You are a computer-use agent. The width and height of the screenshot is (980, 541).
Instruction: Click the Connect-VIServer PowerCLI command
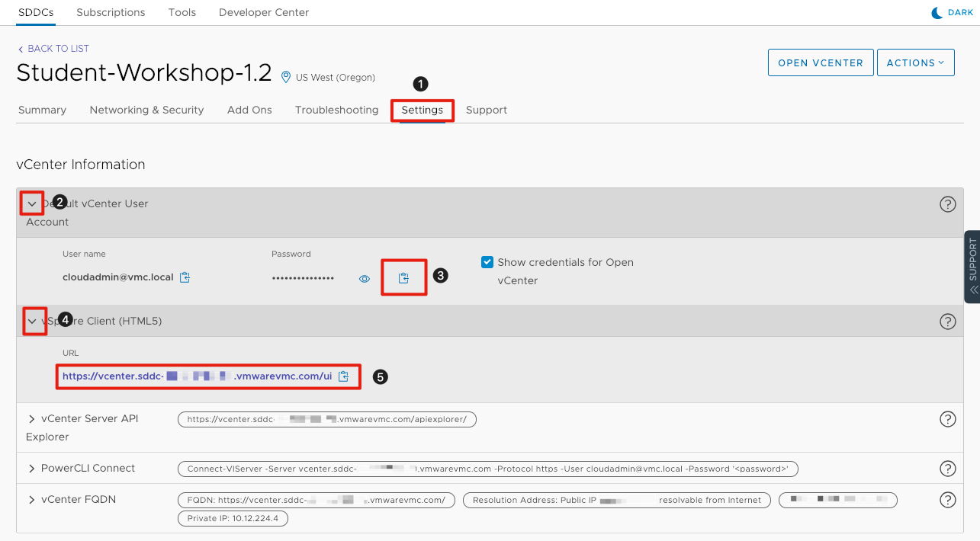[x=488, y=469]
